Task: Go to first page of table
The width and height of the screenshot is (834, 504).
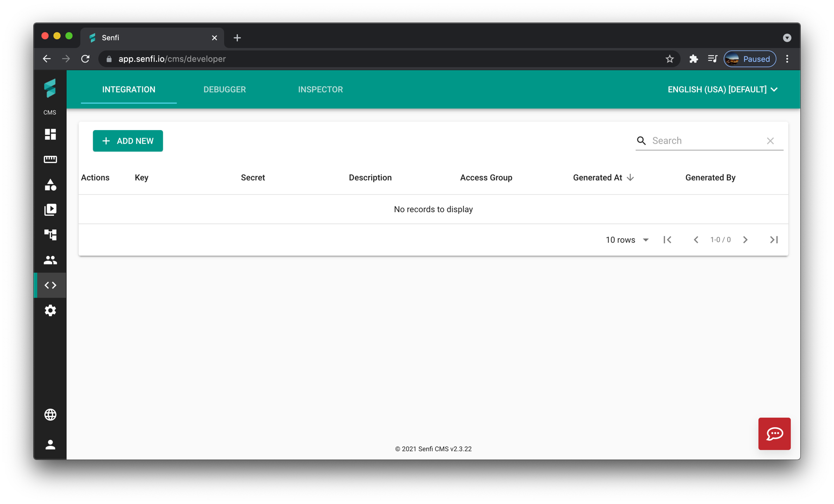Action: click(668, 240)
